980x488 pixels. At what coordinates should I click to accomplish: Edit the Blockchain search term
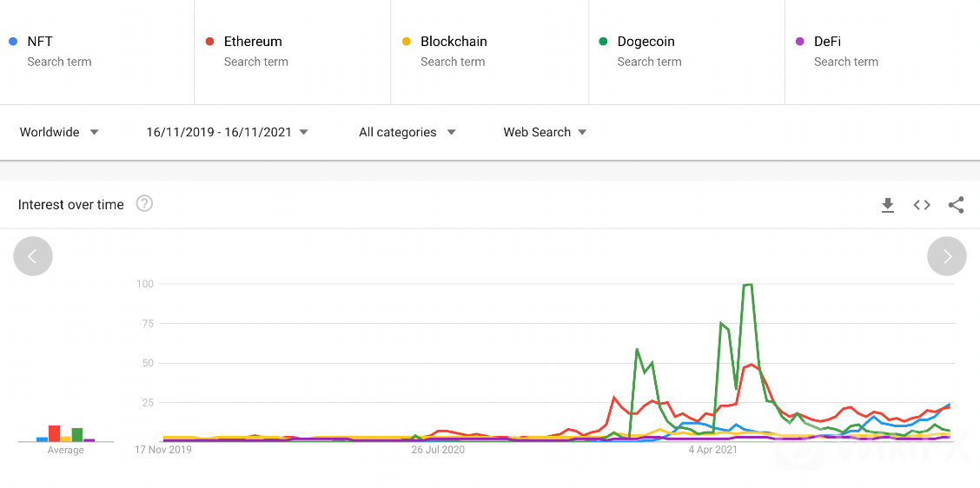click(x=454, y=42)
